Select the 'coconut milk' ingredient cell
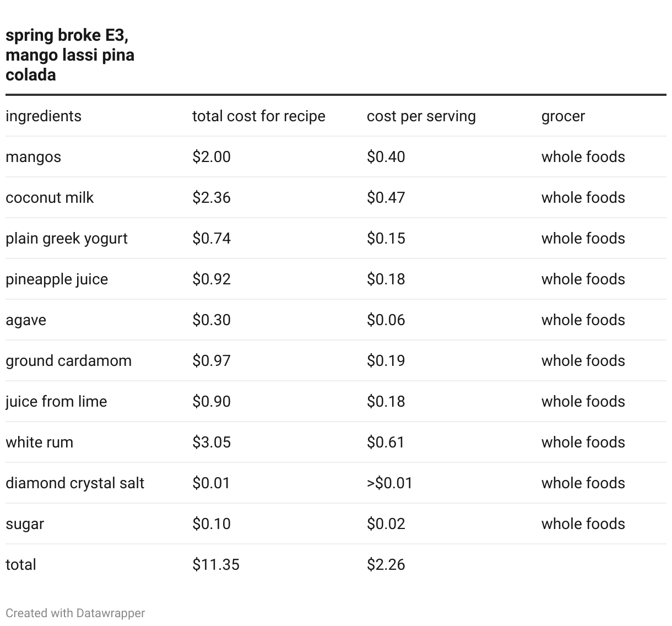 click(x=50, y=197)
